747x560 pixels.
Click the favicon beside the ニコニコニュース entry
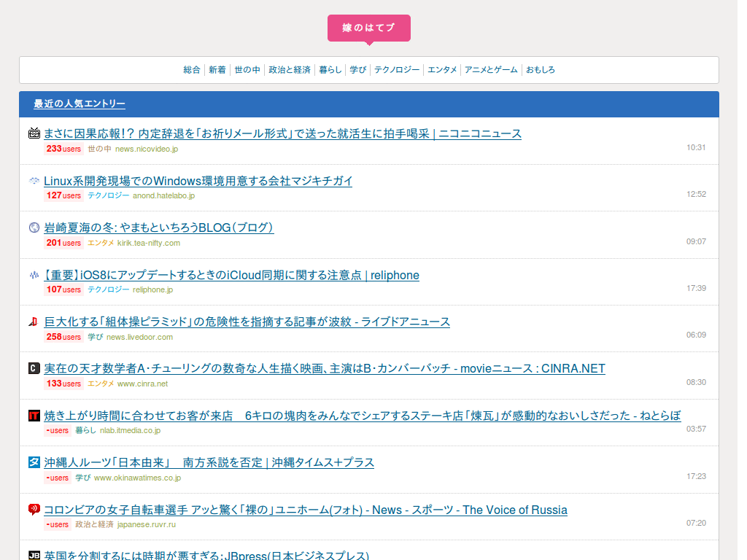[34, 133]
